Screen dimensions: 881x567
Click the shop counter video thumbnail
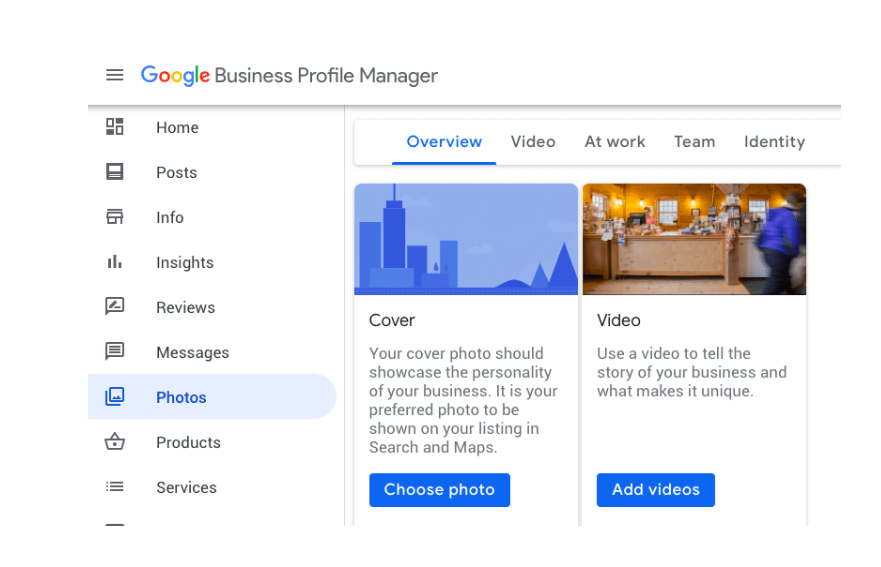694,239
